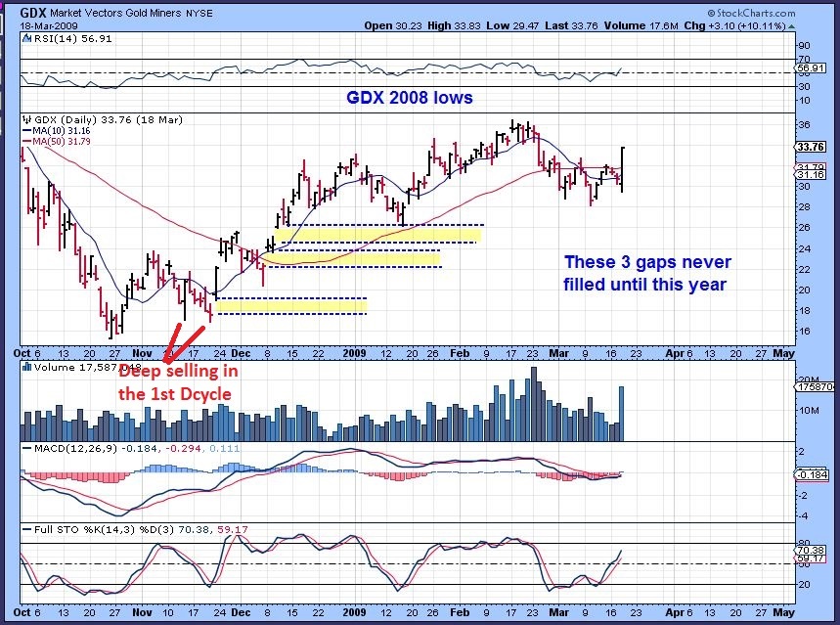Click the RSI(14) indicator line icon
The image size is (840, 625).
pos(27,38)
